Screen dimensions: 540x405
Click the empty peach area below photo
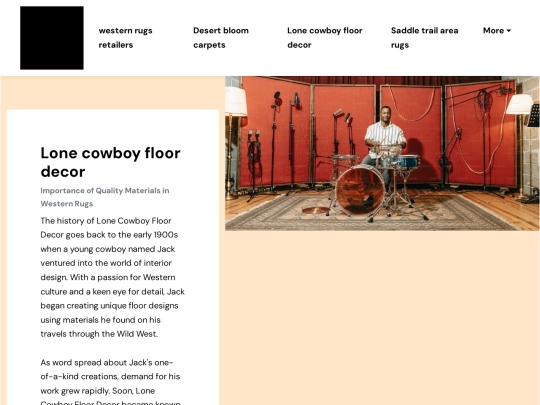tap(379, 317)
